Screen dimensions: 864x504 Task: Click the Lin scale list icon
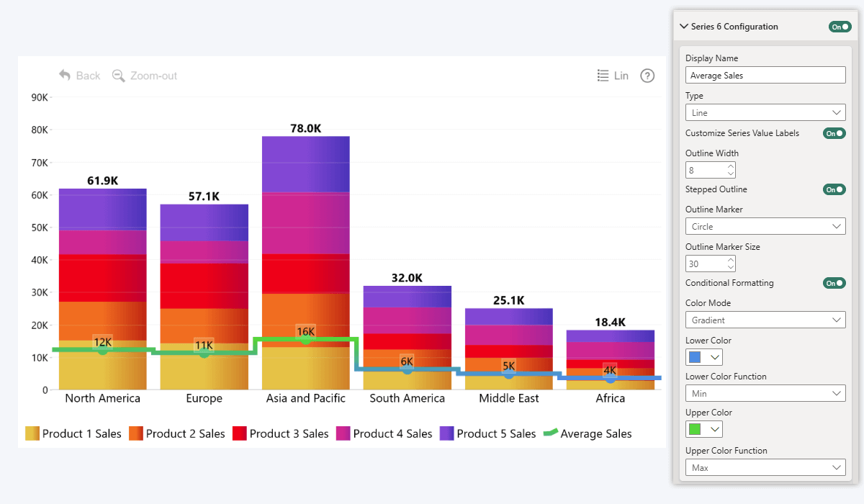click(x=603, y=76)
